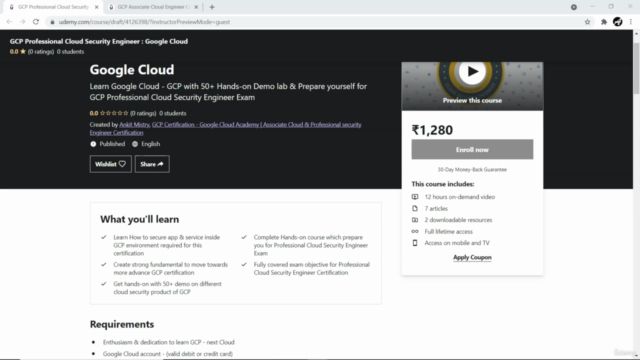Screen dimensions: 640x360
Task: Click '(0 ratings)' under the course subtitle
Action: click(x=143, y=113)
